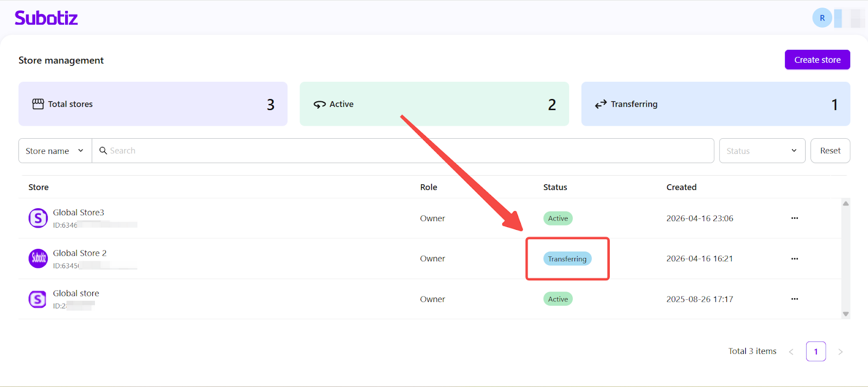868x387 pixels.
Task: Click the Subotiz logo
Action: coord(46,18)
